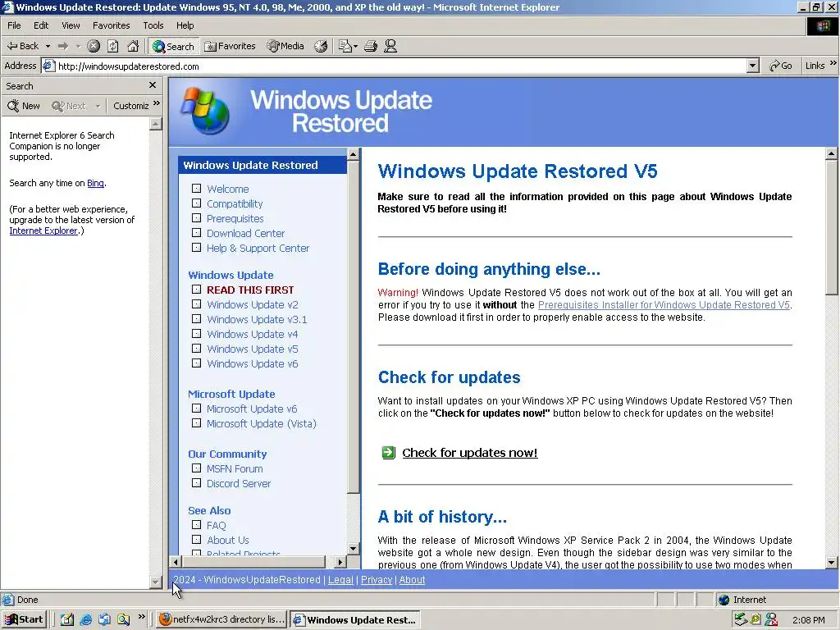Open Back button history dropdown arrow
Image resolution: width=840 pixels, height=630 pixels.
click(x=48, y=46)
